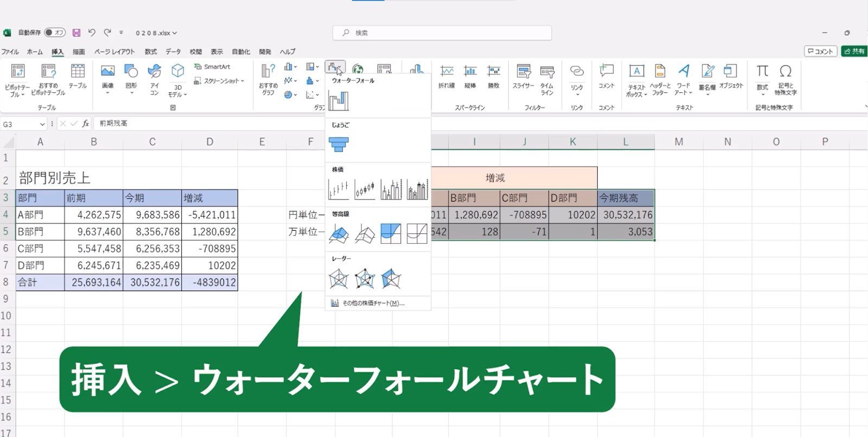Screen dimensions: 868x437
Task: Click the スライサー slicer button
Action: [524, 77]
